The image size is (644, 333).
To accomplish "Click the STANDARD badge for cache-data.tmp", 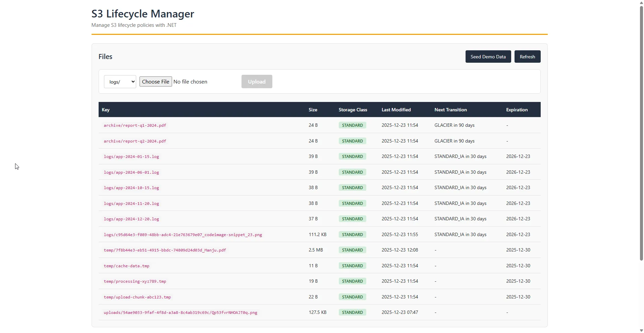I will coord(352,266).
